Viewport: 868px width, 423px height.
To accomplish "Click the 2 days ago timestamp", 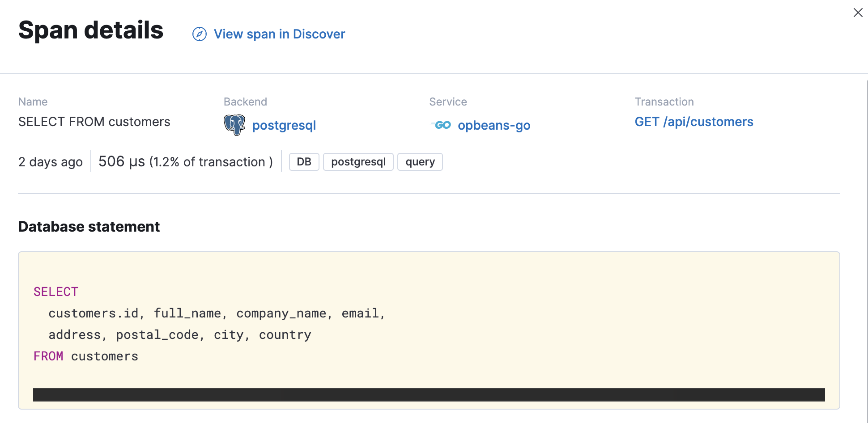I will [50, 161].
